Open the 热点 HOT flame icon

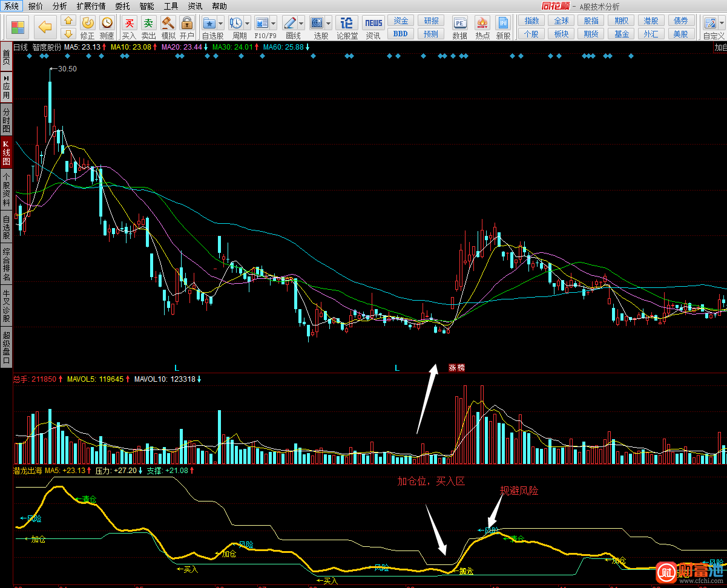[x=482, y=23]
